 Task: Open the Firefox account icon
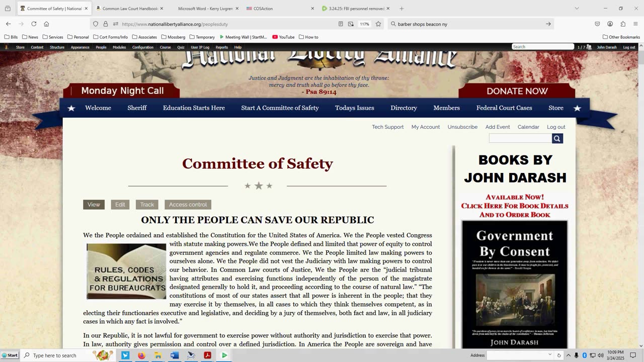pyautogui.click(x=610, y=24)
